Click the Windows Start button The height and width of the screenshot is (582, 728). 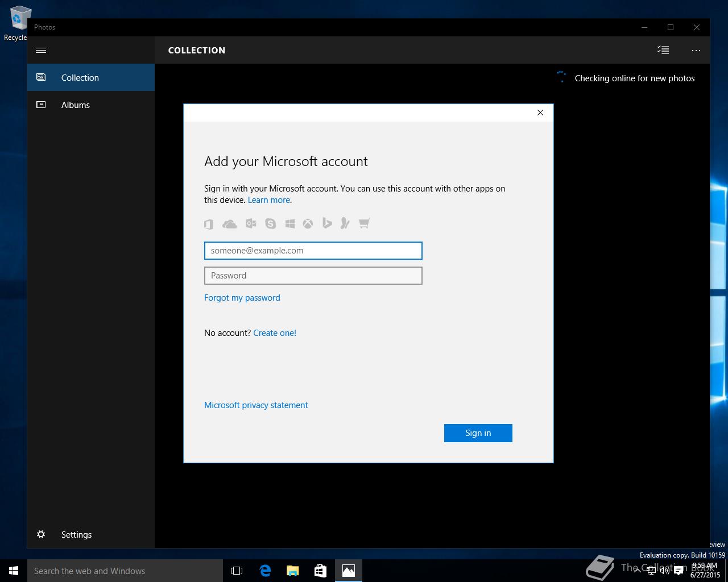pyautogui.click(x=14, y=571)
